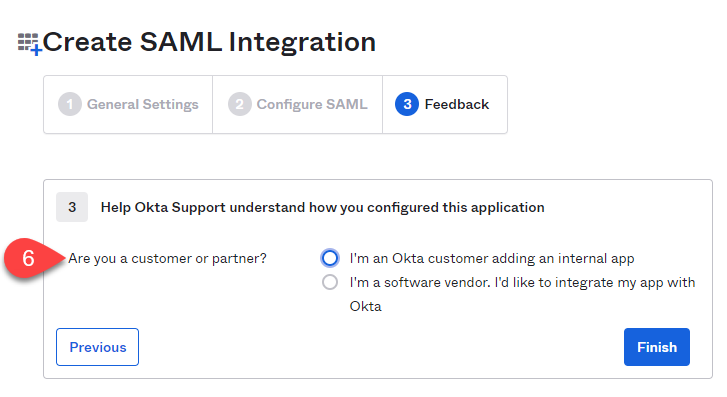Click the Help Okta Support section heading
727x397 pixels.
[x=323, y=207]
